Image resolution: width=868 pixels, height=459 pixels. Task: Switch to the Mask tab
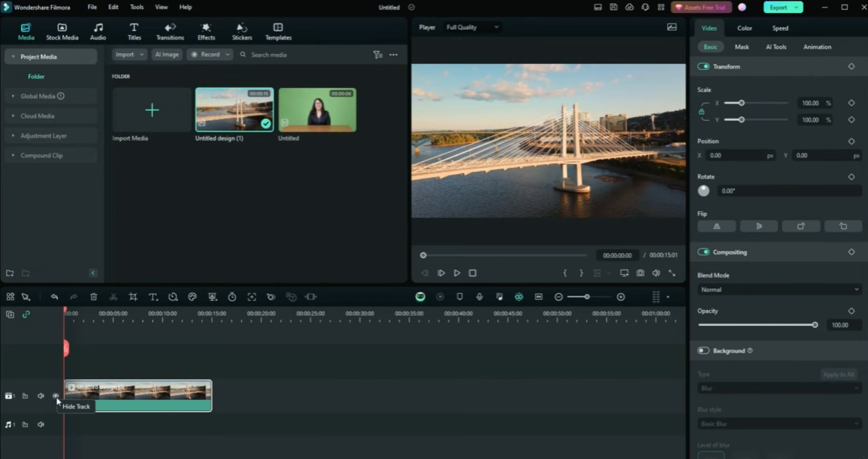pyautogui.click(x=742, y=47)
